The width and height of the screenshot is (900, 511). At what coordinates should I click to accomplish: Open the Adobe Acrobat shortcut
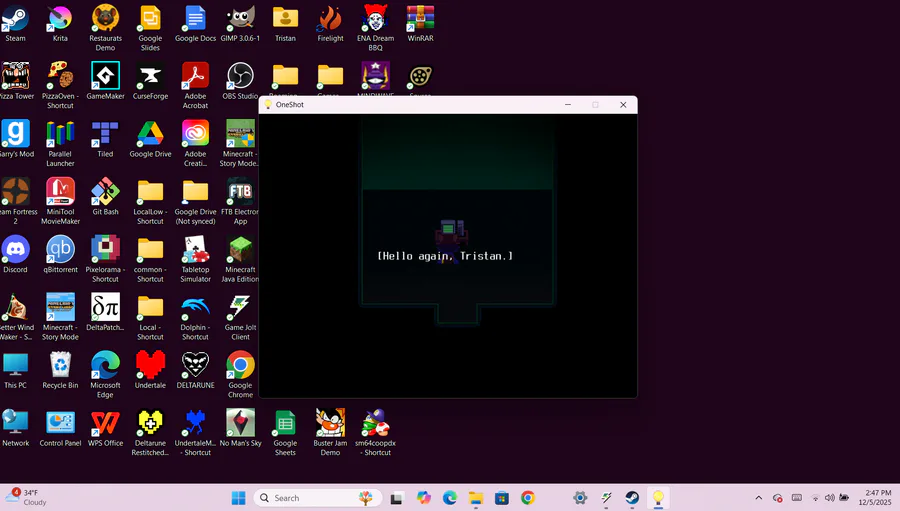pos(195,86)
